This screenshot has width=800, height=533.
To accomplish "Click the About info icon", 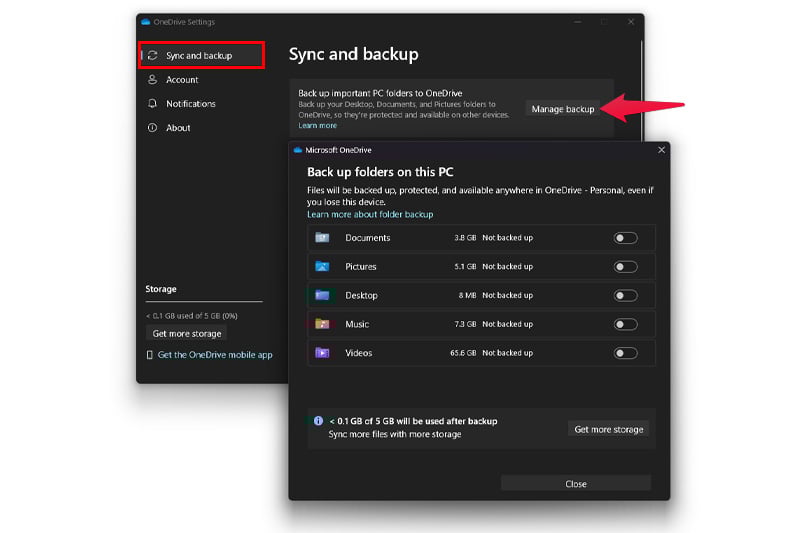I will click(x=152, y=128).
